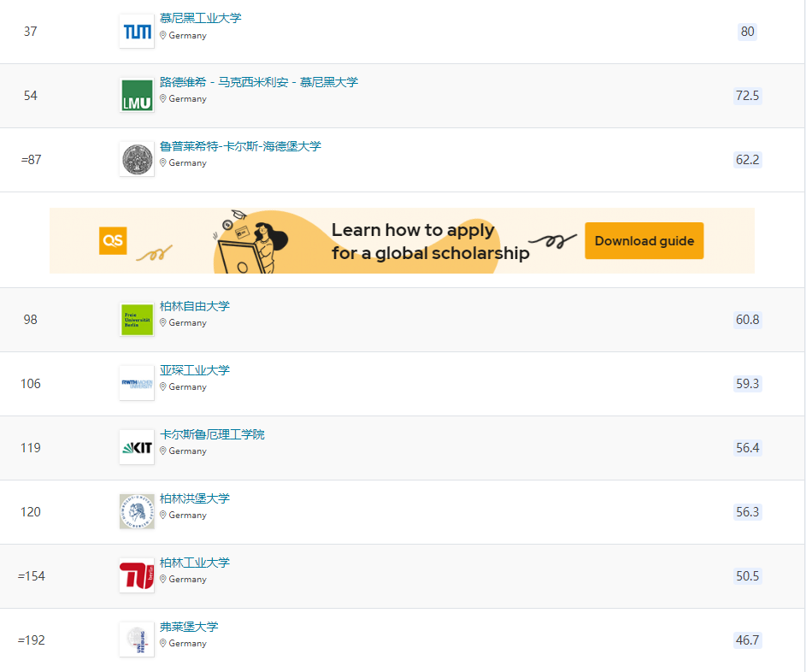This screenshot has height=672, width=806.
Task: Click location pin under 亚琛工业大学
Action: (163, 387)
